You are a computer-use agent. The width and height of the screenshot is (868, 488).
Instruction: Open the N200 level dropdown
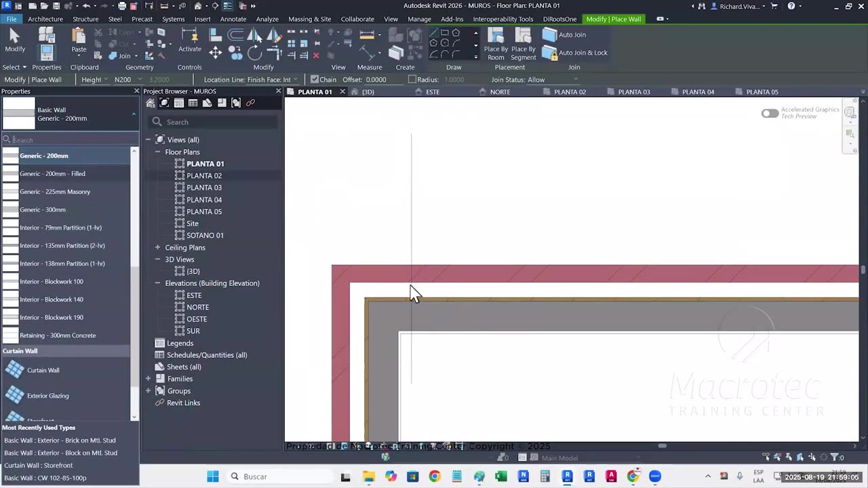tap(127, 79)
